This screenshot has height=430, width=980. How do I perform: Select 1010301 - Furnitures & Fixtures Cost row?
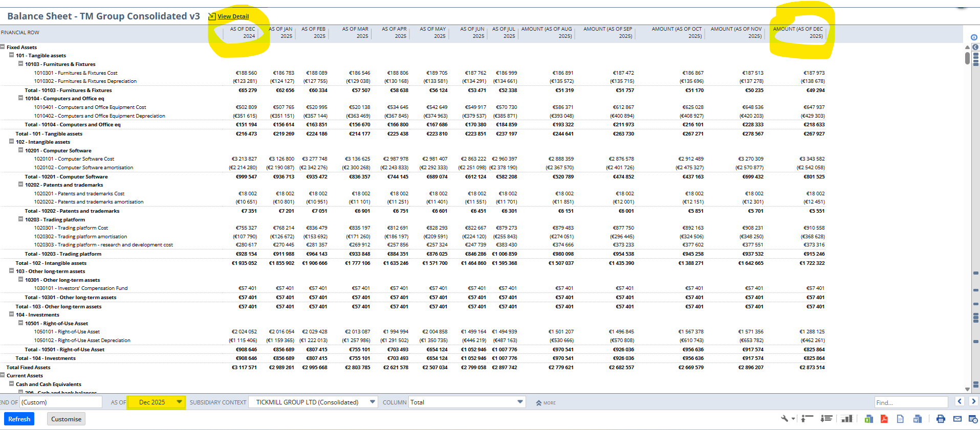76,73
